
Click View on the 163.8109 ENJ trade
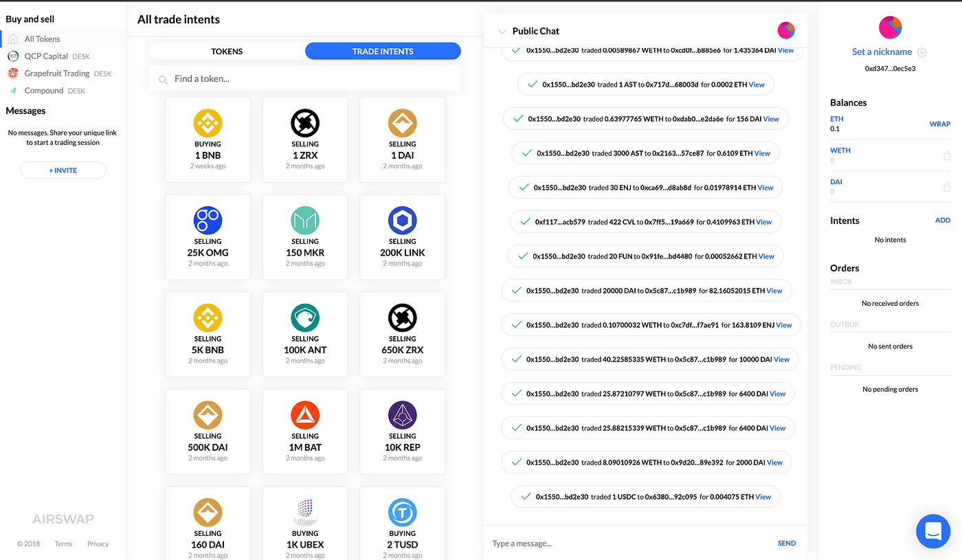(x=784, y=325)
